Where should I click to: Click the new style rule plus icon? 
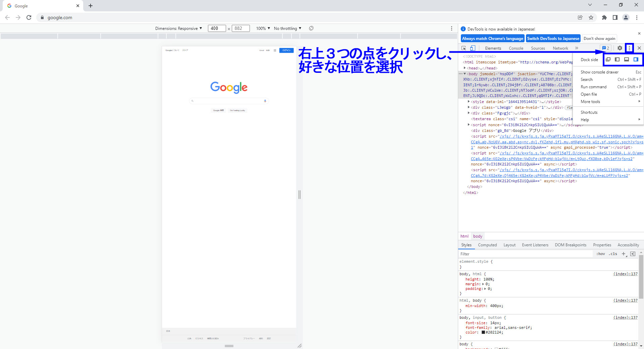624,254
